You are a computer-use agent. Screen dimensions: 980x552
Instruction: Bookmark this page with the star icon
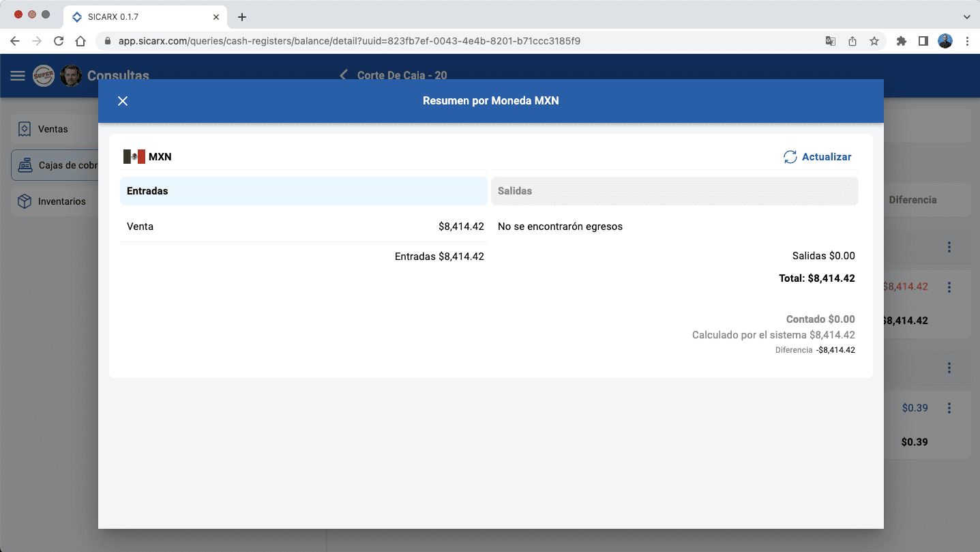874,41
